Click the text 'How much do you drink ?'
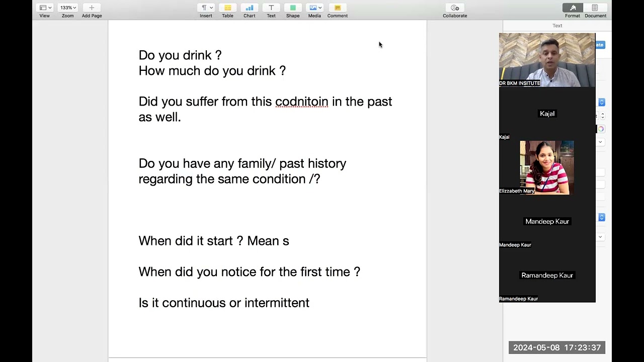The height and width of the screenshot is (362, 644). click(x=212, y=71)
